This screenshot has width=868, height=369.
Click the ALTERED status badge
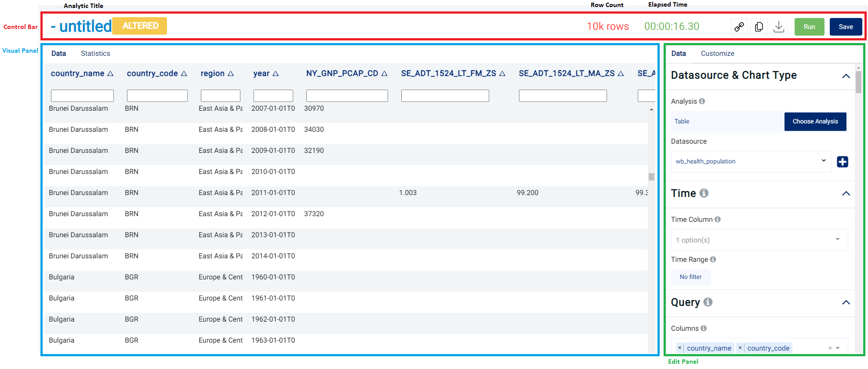click(x=140, y=26)
